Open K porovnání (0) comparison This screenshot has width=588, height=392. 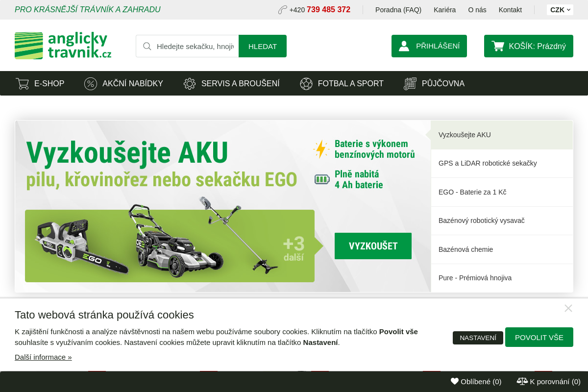[x=549, y=381]
